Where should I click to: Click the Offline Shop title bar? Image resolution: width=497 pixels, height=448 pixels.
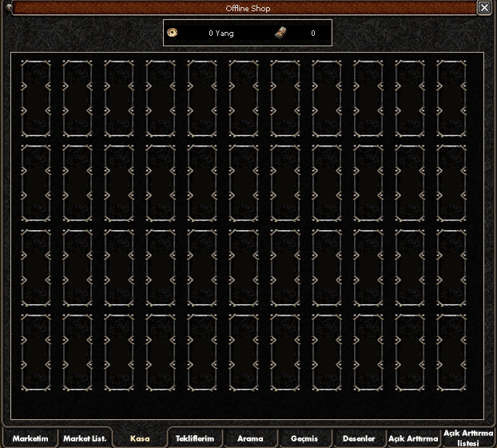248,8
